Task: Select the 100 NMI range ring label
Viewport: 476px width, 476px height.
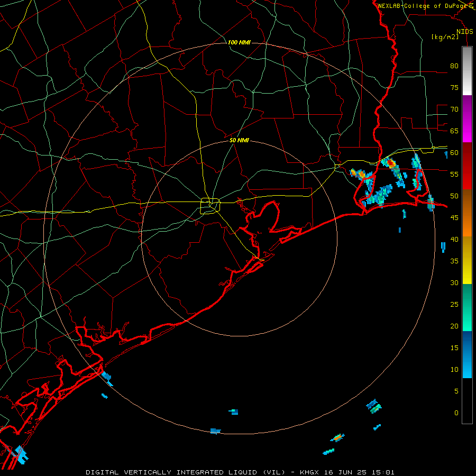Action: (239, 42)
